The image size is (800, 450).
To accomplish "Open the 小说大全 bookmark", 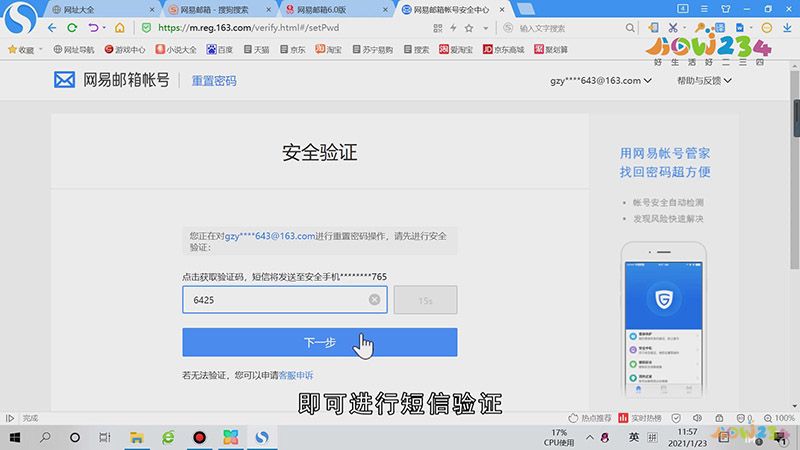I will pos(176,49).
